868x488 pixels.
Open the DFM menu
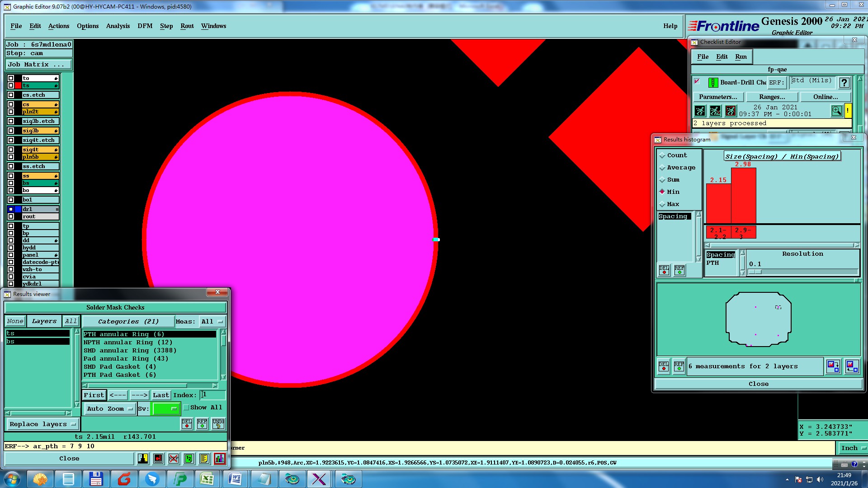pos(145,26)
